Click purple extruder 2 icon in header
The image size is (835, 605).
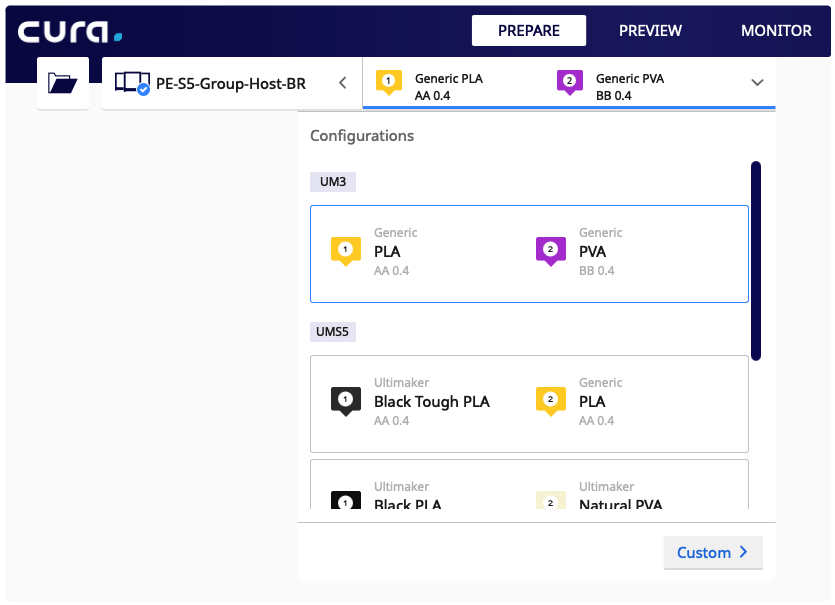(x=569, y=82)
